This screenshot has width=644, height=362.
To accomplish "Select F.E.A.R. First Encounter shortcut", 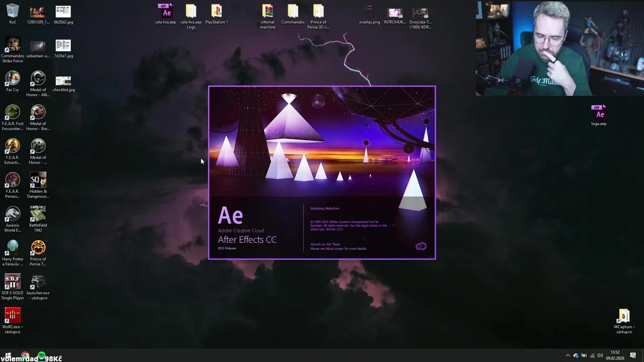I will click(x=13, y=118).
